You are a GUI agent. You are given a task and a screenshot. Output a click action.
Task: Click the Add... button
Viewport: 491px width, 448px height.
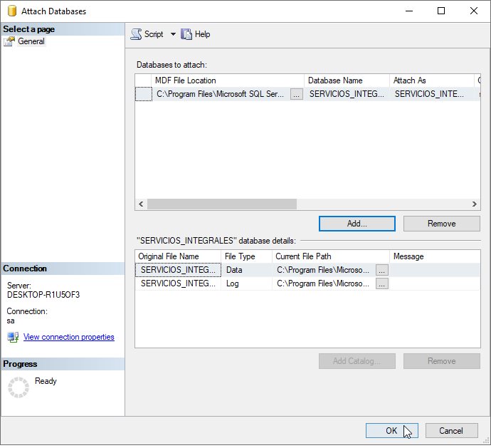[357, 224]
